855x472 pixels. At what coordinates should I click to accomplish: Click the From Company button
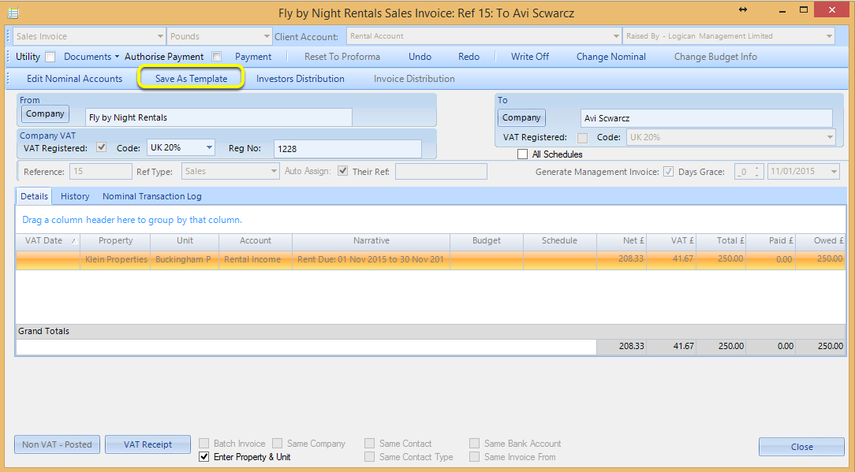click(x=45, y=114)
